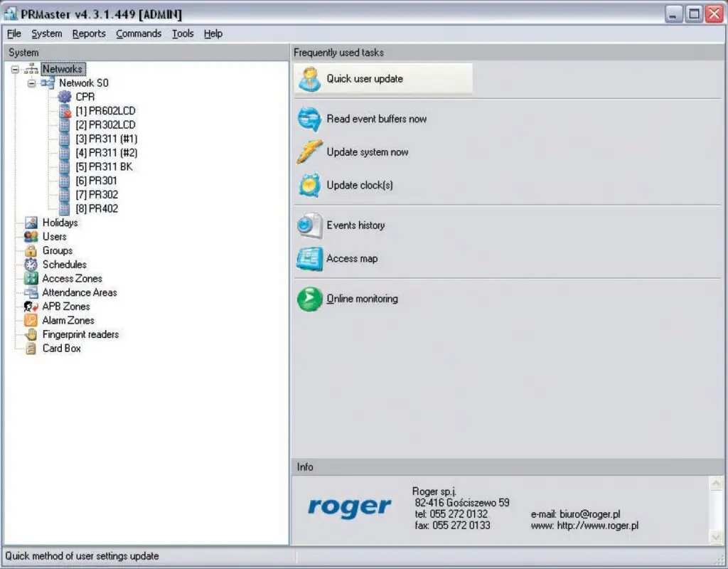
Task: Select the Card Box tree item
Action: click(x=61, y=349)
